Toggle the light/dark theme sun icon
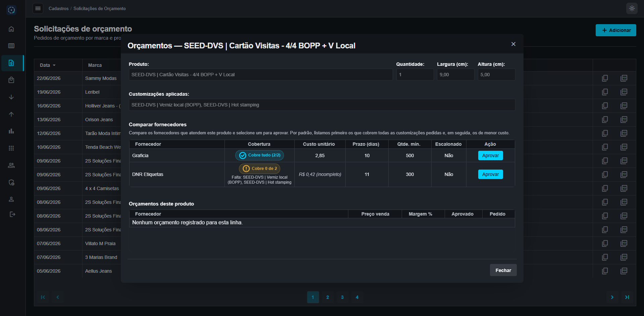The height and width of the screenshot is (316, 644). pyautogui.click(x=632, y=8)
